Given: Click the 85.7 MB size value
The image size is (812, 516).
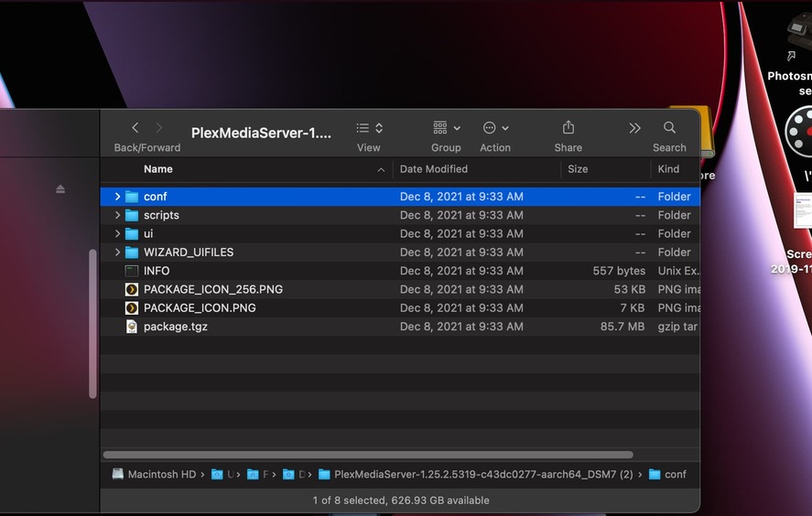Looking at the screenshot, I should pyautogui.click(x=623, y=327).
